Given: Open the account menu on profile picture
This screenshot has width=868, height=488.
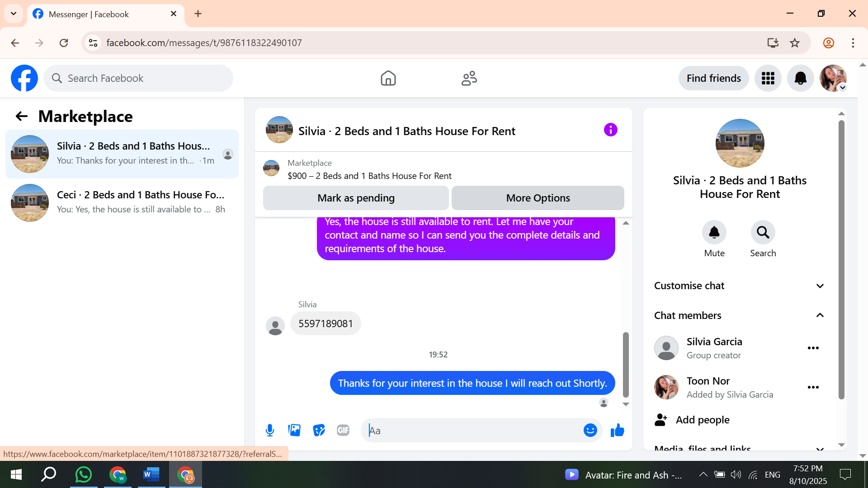Looking at the screenshot, I should point(833,78).
